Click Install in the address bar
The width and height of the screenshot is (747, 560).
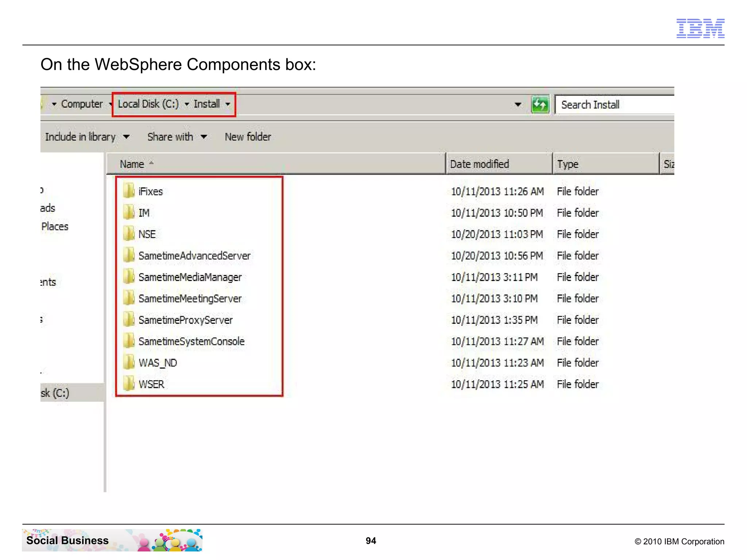pos(206,104)
